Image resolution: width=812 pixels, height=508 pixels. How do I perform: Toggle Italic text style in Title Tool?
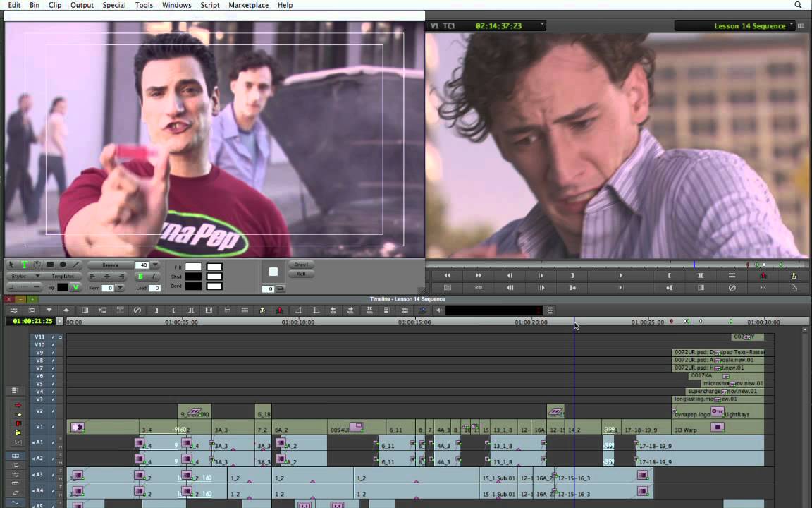[x=153, y=277]
